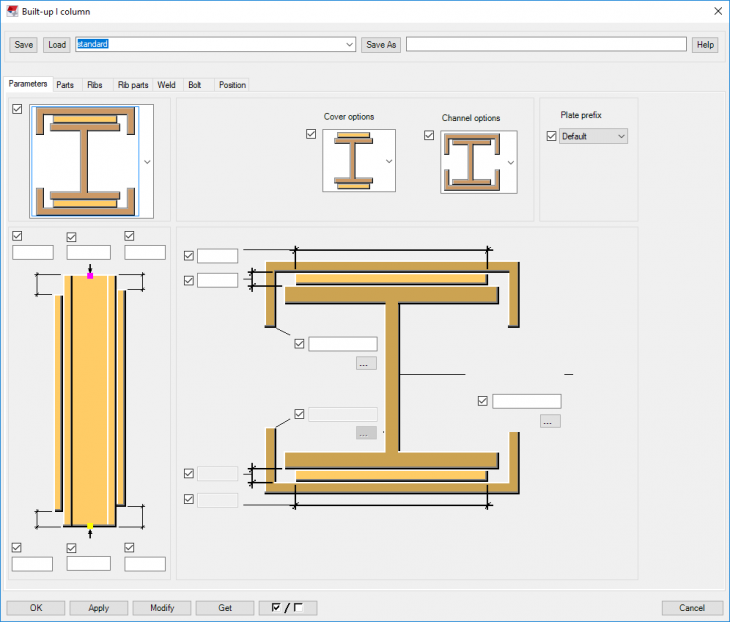Toggle bottom-right offset checkbox below the column elevation
This screenshot has width=730, height=622.
129,548
